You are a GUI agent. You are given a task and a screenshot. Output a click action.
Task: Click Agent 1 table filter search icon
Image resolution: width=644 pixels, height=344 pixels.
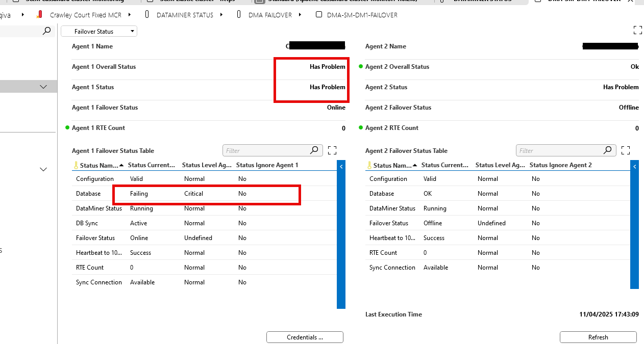314,150
